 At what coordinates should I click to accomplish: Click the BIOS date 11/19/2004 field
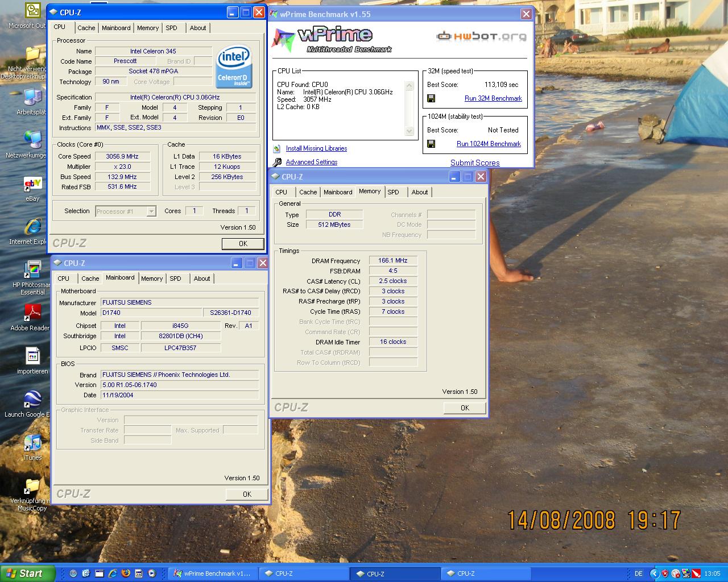pyautogui.click(x=180, y=395)
